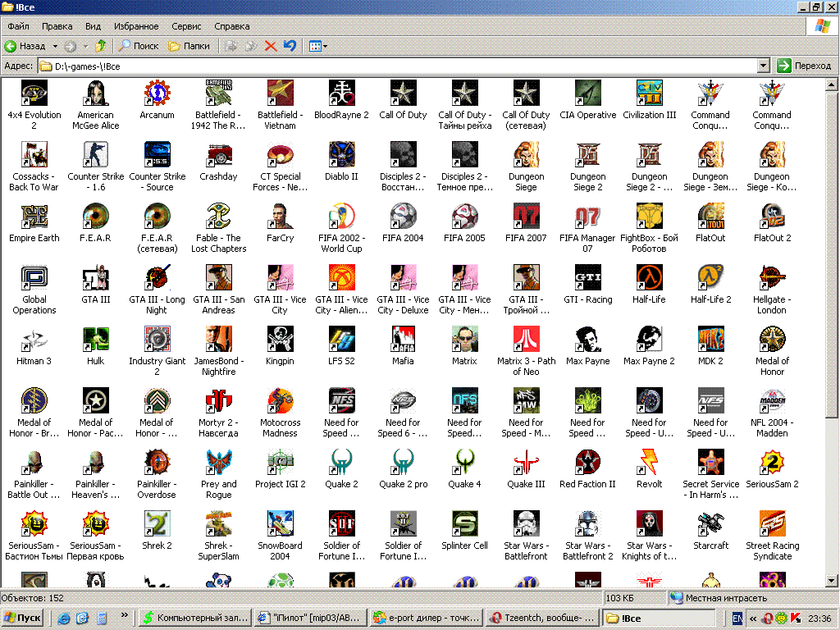The width and height of the screenshot is (840, 630).
Task: Click the Поиск search button
Action: 139,46
